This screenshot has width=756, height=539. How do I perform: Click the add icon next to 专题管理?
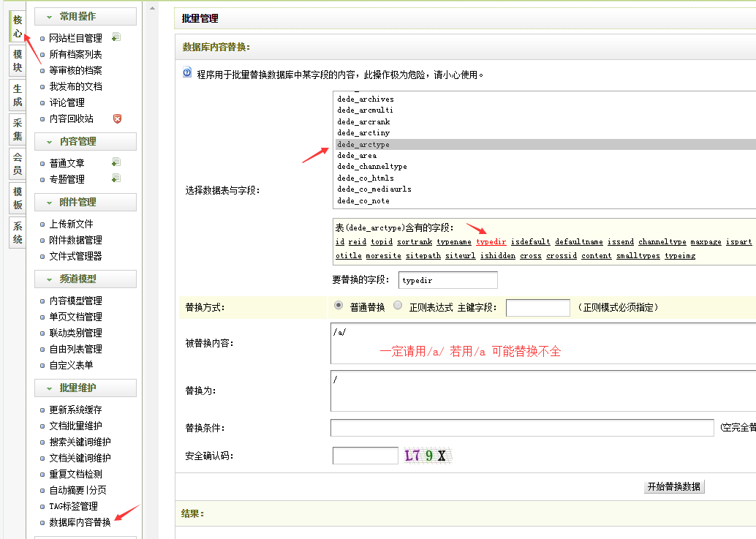point(116,178)
